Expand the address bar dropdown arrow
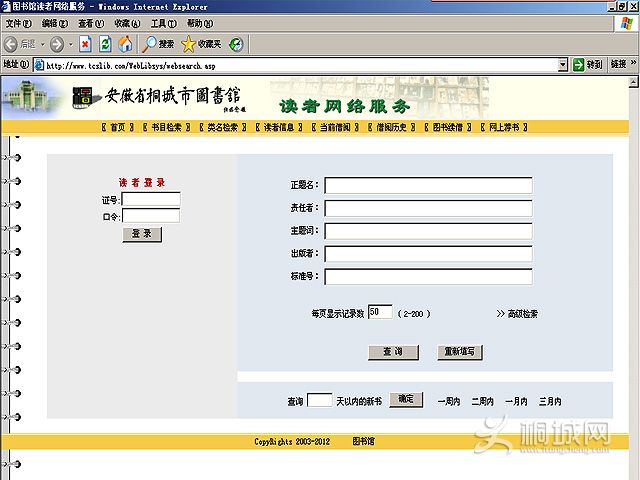The image size is (640, 480). (563, 65)
